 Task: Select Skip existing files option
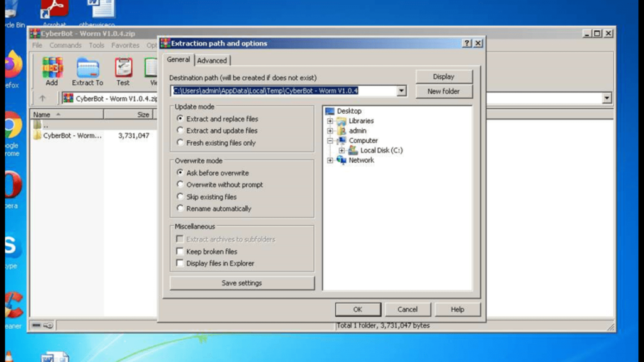(x=180, y=197)
